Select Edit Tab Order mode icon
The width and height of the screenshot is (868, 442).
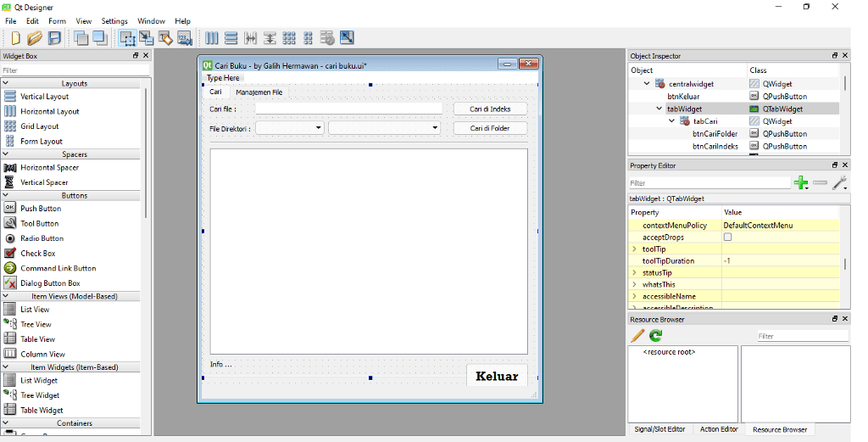(x=184, y=37)
